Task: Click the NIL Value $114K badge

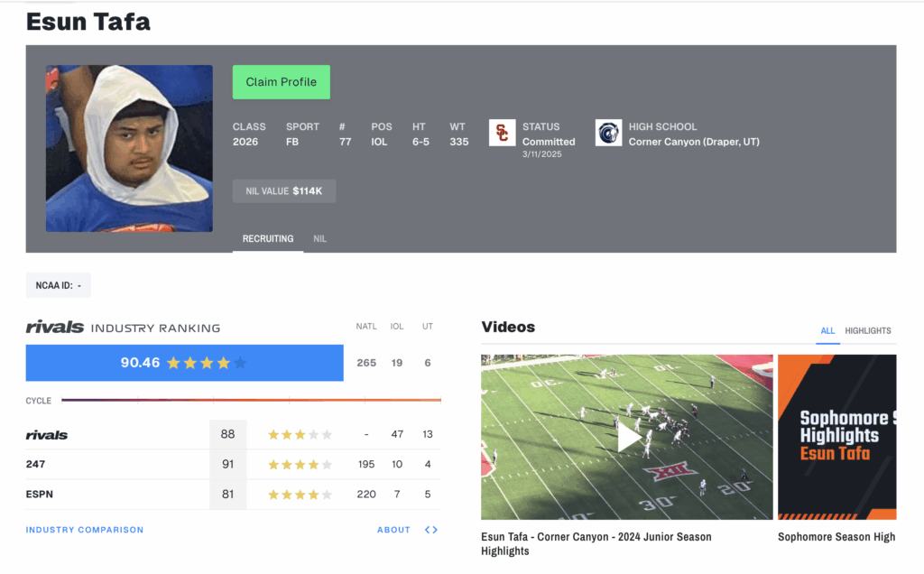Action: (284, 191)
